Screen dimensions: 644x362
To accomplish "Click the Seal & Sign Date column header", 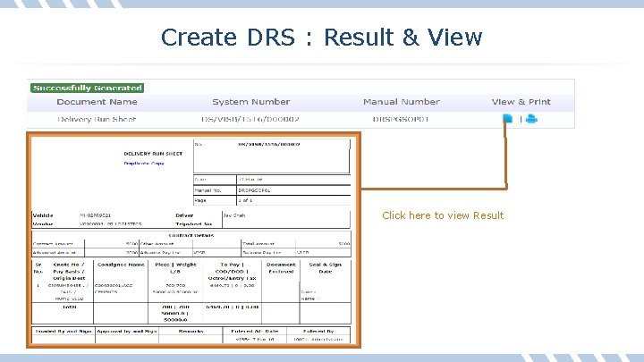I will click(x=326, y=268).
